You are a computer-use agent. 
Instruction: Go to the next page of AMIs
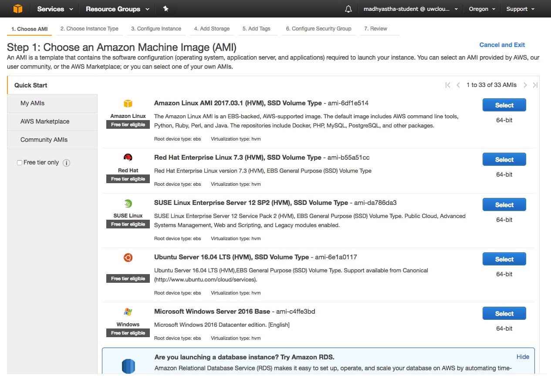(x=526, y=85)
